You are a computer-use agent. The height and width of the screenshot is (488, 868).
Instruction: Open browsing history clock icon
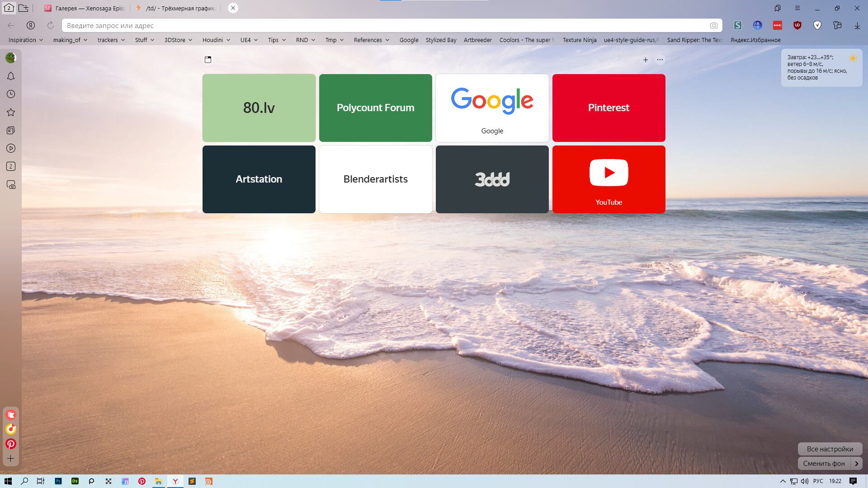(11, 94)
